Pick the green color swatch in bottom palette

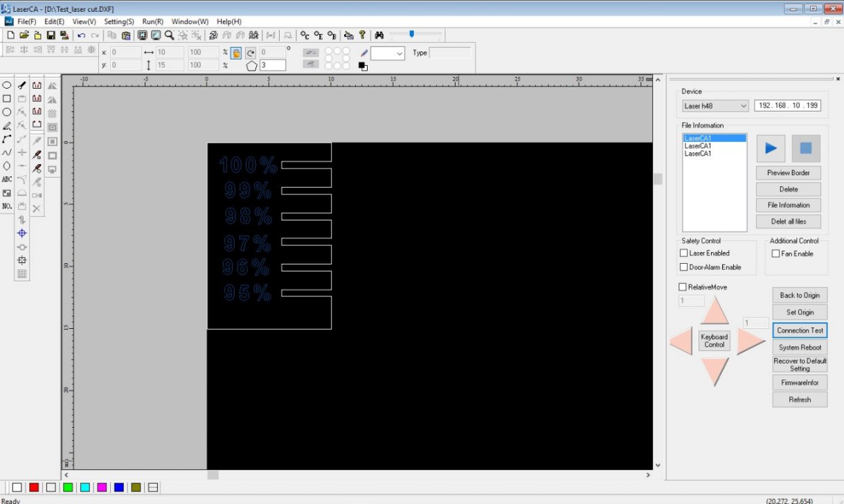[68, 487]
